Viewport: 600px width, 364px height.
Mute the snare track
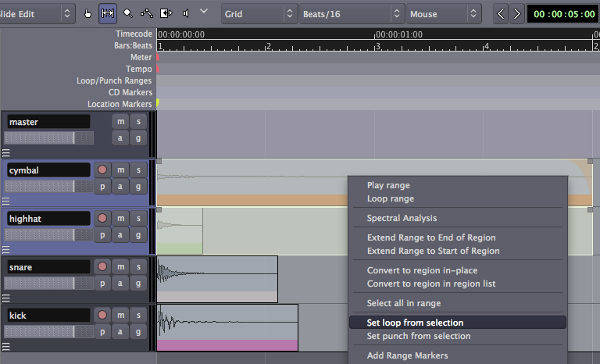pos(121,267)
